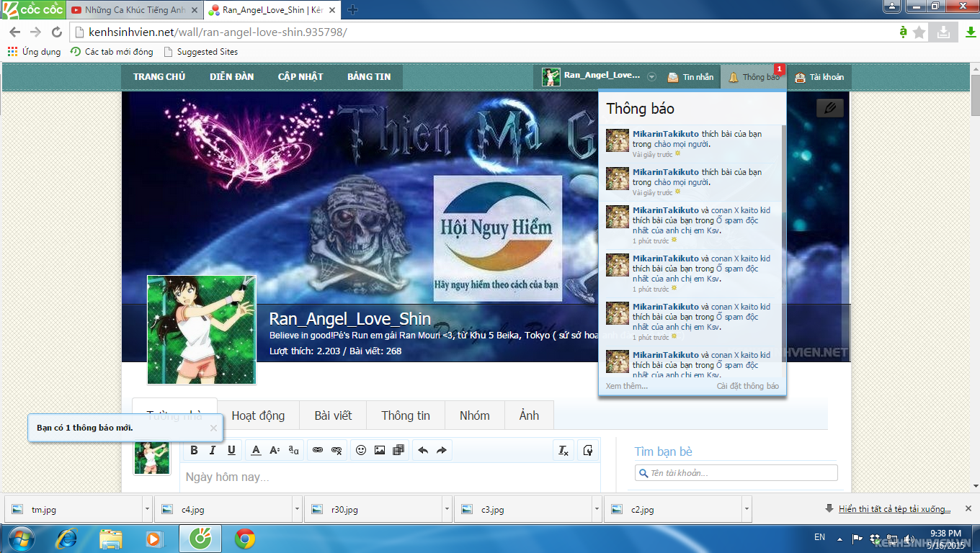Open MikarinTakikuto link in first notification

pyautogui.click(x=666, y=133)
